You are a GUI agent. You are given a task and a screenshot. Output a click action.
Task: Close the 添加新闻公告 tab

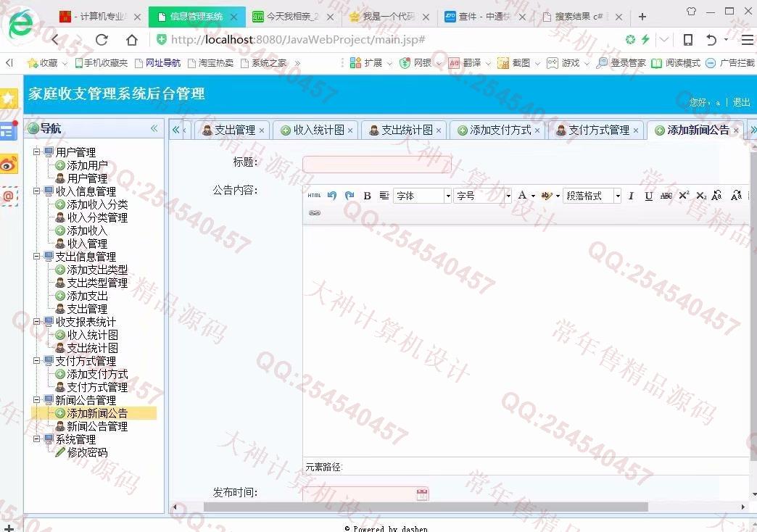[x=736, y=130]
